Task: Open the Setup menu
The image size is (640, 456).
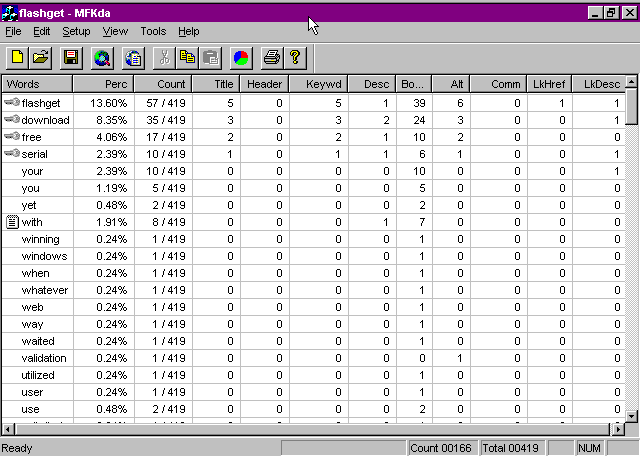Action: 76,31
